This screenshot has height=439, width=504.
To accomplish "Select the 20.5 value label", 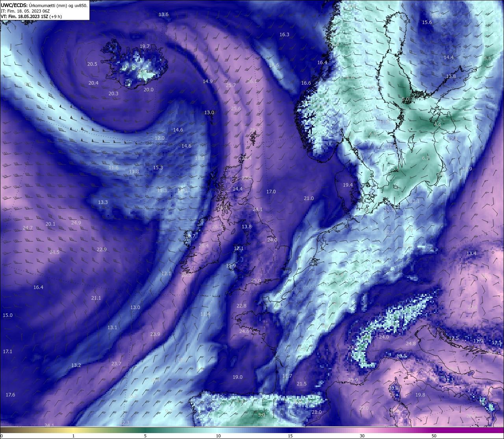I will click(92, 64).
